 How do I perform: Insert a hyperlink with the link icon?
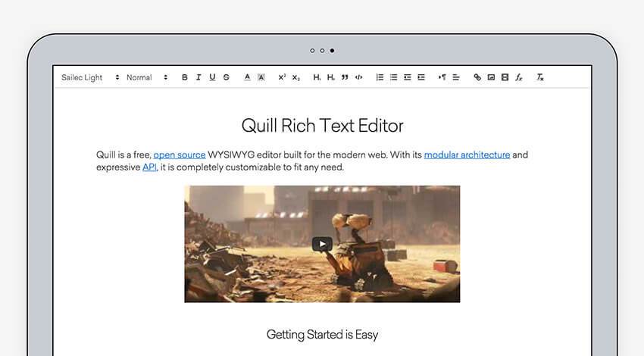coord(477,77)
